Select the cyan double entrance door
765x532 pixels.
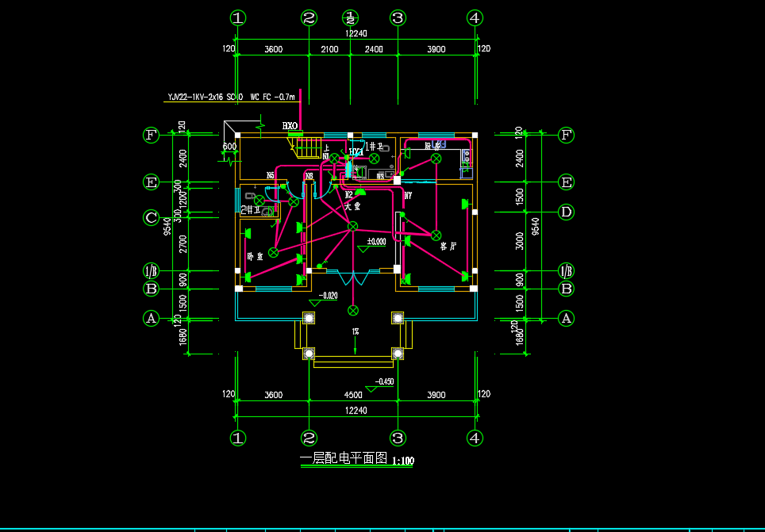(x=353, y=277)
